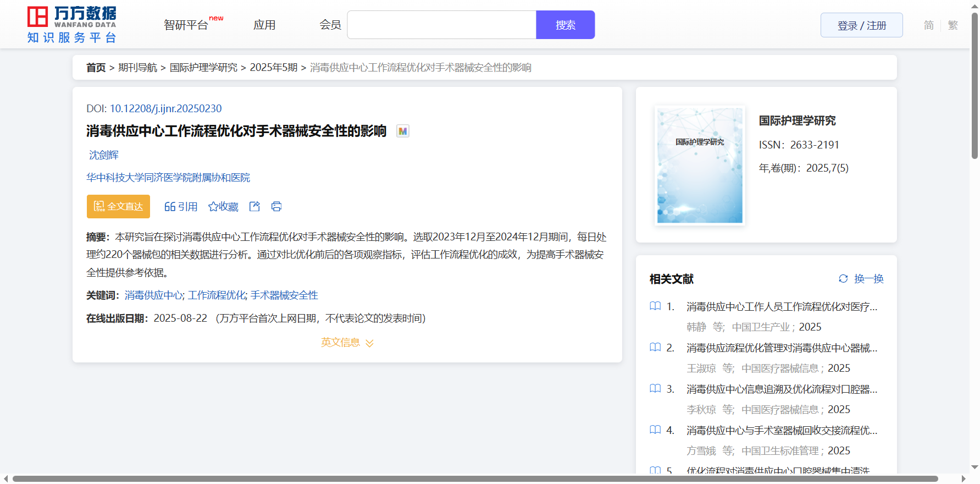Click the print icon in article toolbar

(276, 206)
